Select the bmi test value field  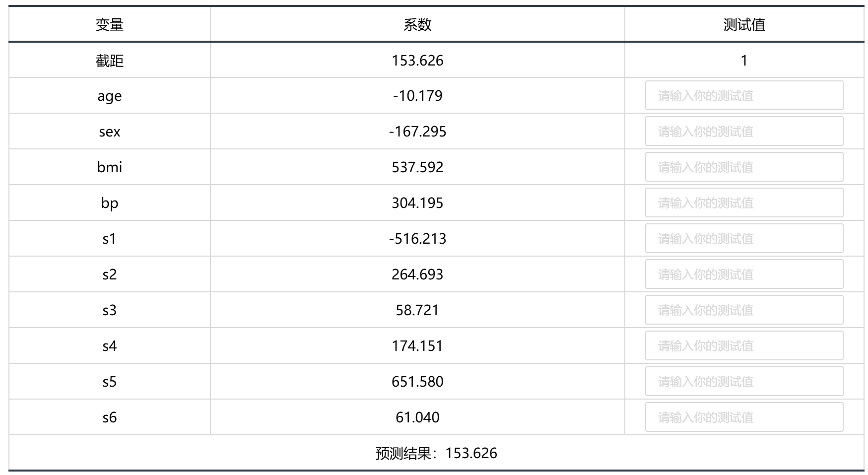coord(744,167)
